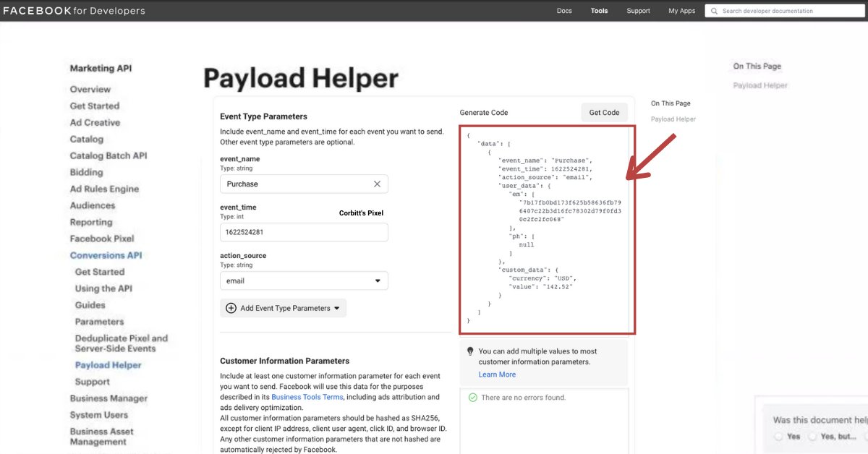Go to Bidding in sidebar

pos(86,173)
